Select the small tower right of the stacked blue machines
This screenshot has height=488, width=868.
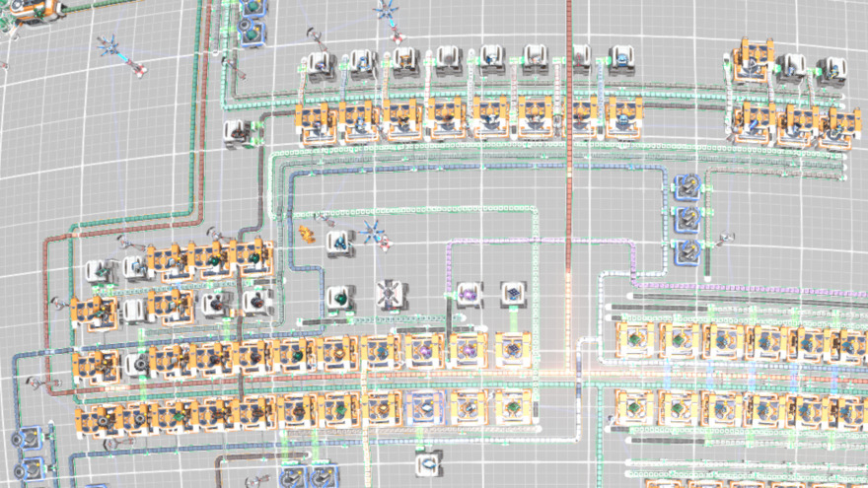point(728,239)
